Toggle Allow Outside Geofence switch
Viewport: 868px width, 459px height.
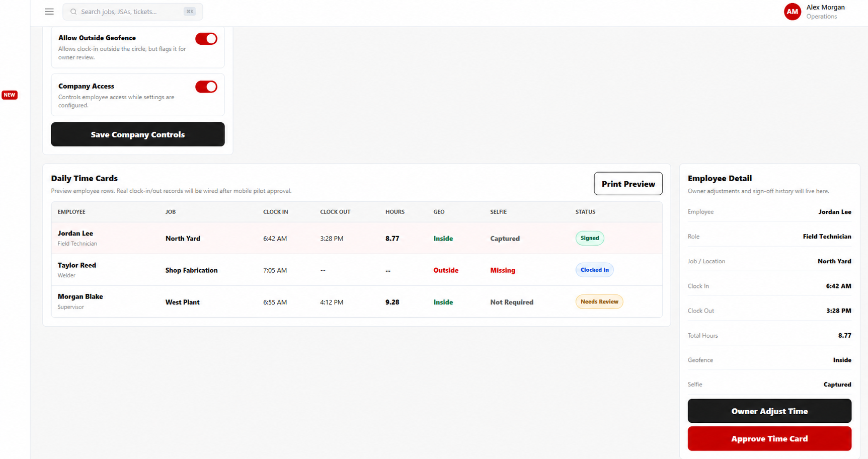pyautogui.click(x=206, y=39)
